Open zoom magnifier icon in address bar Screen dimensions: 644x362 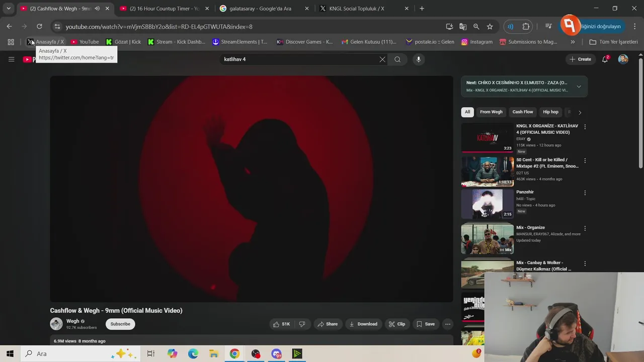tap(476, 26)
